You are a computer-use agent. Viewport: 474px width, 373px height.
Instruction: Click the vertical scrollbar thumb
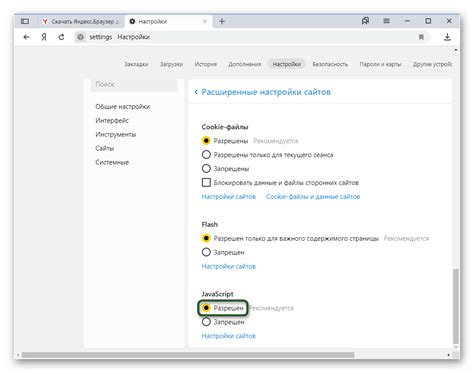(456, 306)
